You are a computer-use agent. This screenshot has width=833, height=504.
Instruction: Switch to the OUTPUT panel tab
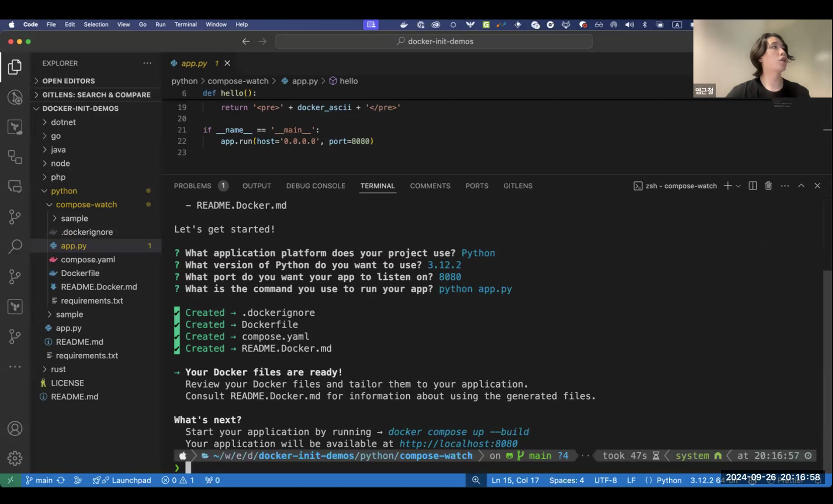257,185
